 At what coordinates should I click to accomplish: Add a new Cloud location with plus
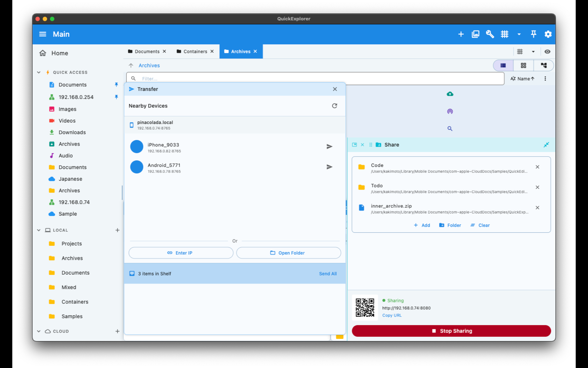[117, 331]
